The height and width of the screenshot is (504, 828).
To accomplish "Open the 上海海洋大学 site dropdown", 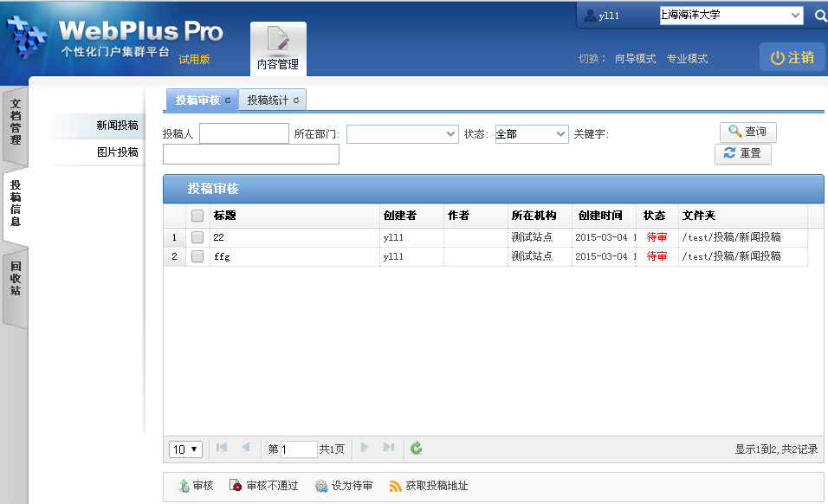I will coord(731,15).
